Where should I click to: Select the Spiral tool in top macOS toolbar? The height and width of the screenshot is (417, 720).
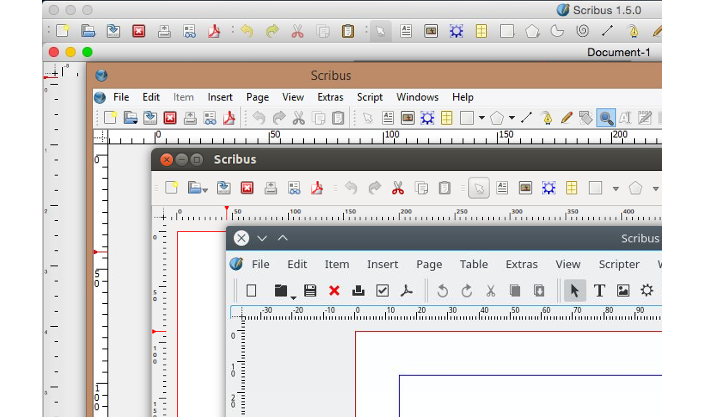pyautogui.click(x=583, y=31)
